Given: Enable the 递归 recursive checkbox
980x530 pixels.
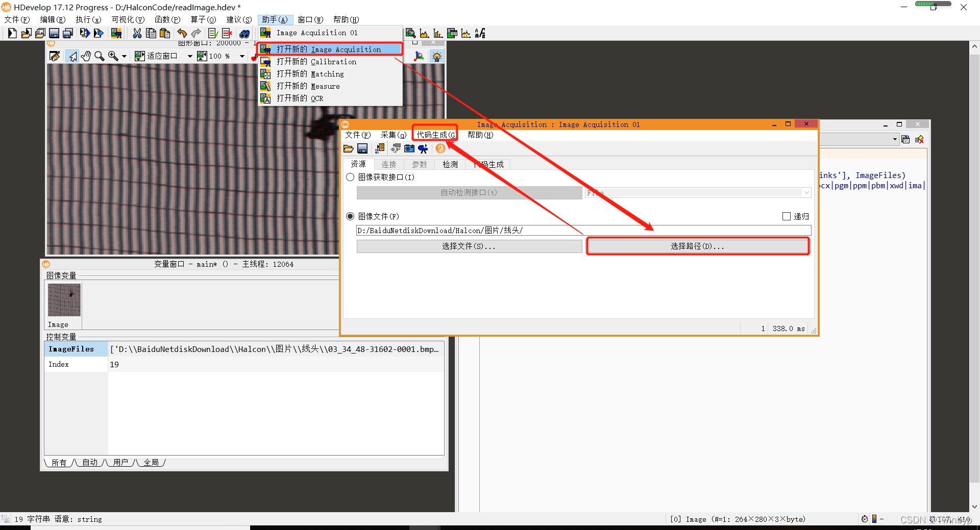Looking at the screenshot, I should [787, 216].
